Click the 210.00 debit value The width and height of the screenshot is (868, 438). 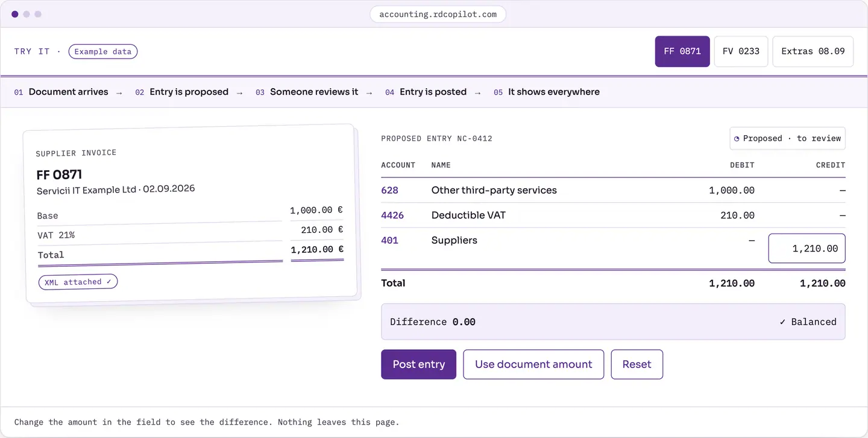click(737, 215)
